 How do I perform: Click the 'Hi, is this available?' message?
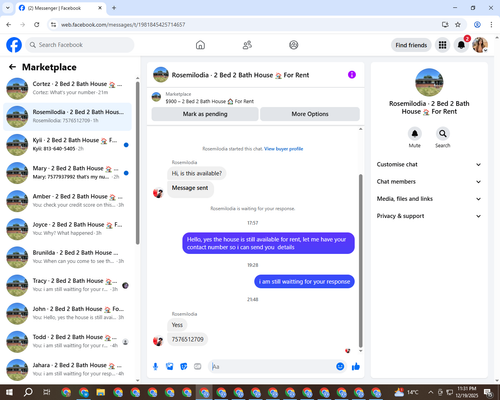pos(196,173)
